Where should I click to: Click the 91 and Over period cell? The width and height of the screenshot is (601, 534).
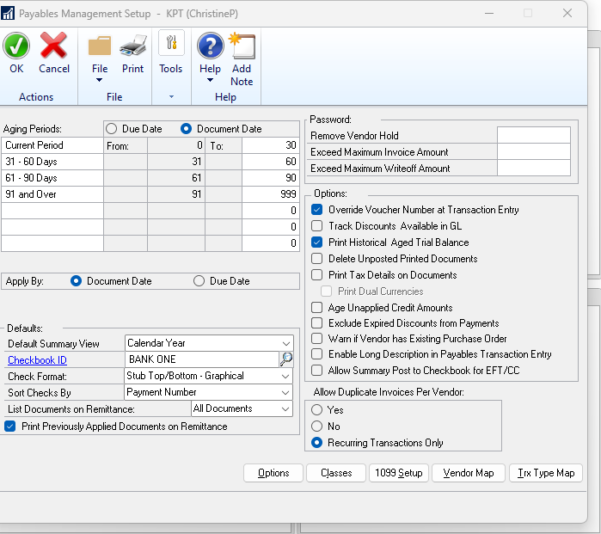pyautogui.click(x=53, y=194)
